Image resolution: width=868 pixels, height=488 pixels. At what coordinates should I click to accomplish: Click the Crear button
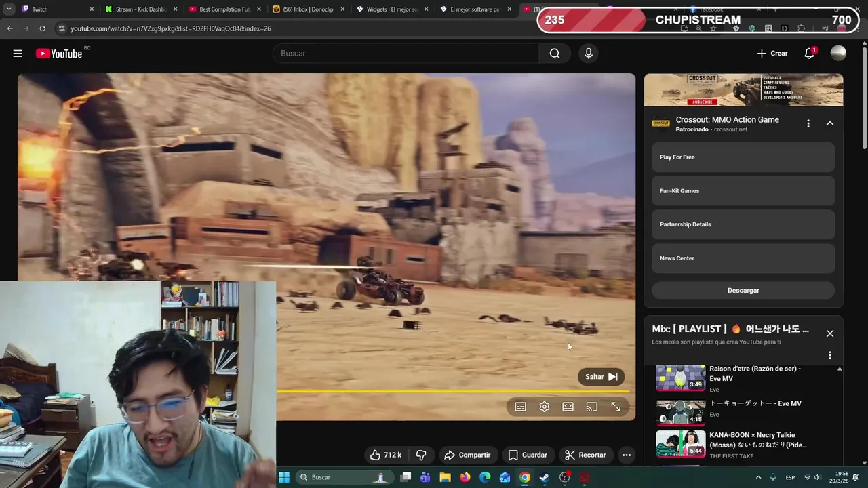772,54
